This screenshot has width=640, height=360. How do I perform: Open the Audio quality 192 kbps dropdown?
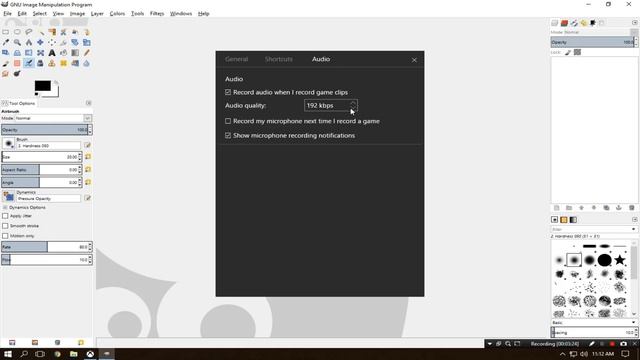(x=331, y=105)
